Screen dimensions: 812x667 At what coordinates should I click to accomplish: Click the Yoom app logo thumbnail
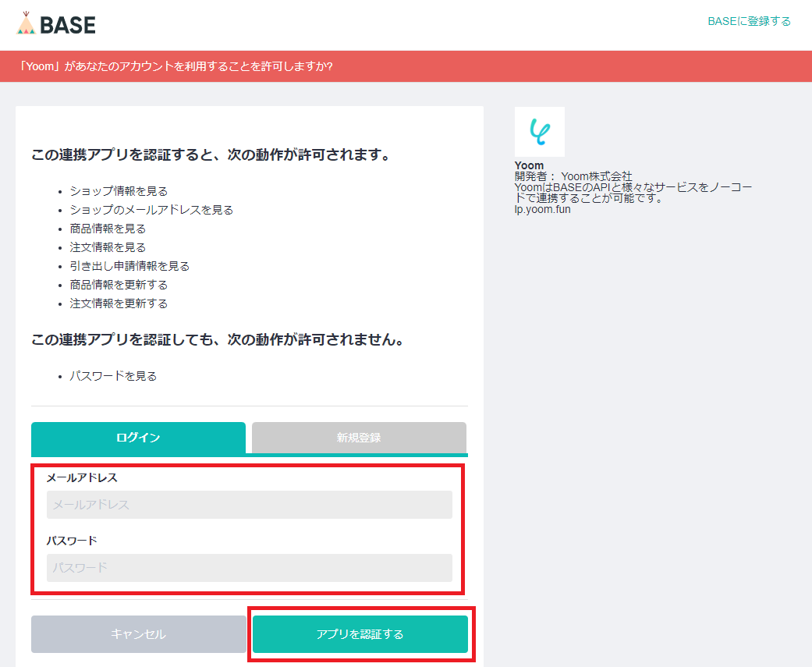pos(540,132)
